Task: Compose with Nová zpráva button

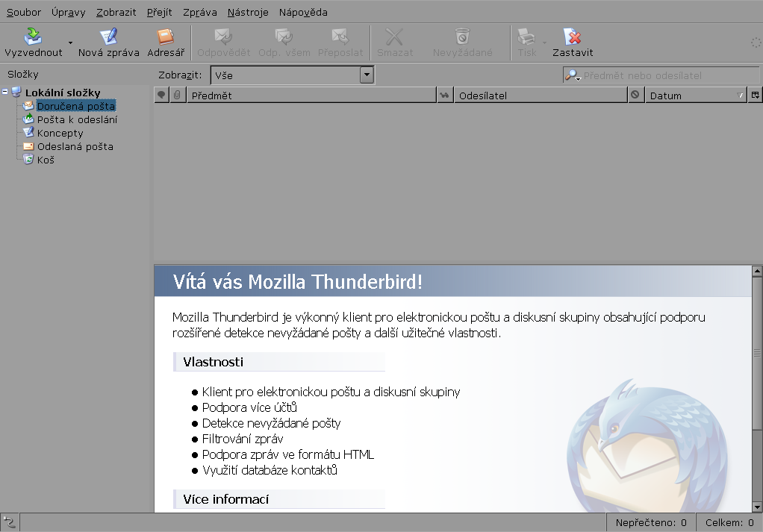Action: [x=108, y=43]
